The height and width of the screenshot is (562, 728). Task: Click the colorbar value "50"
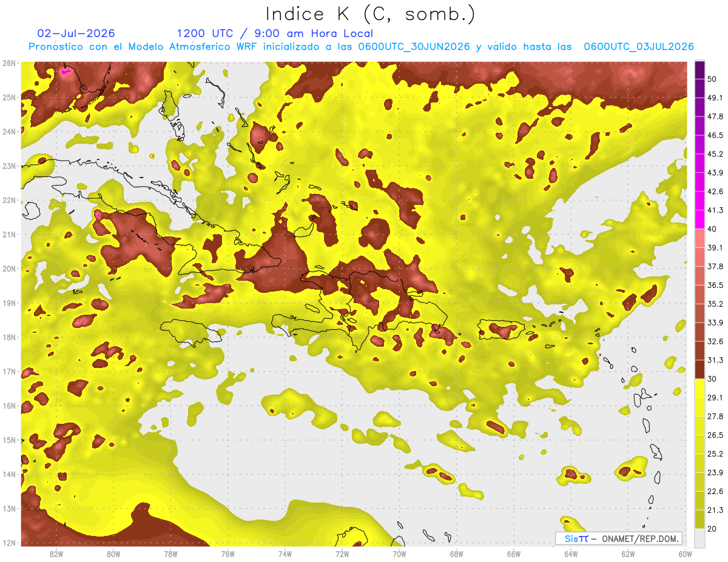pos(712,79)
